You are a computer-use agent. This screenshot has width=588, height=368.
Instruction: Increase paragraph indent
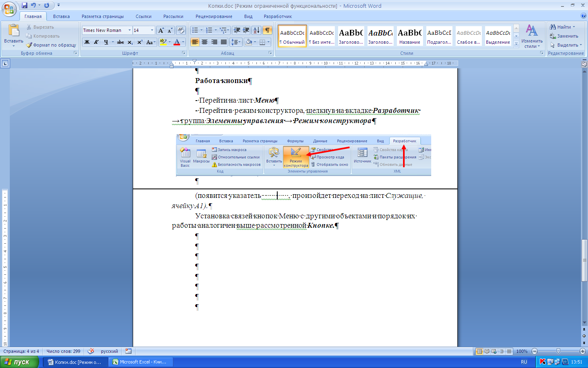(246, 30)
